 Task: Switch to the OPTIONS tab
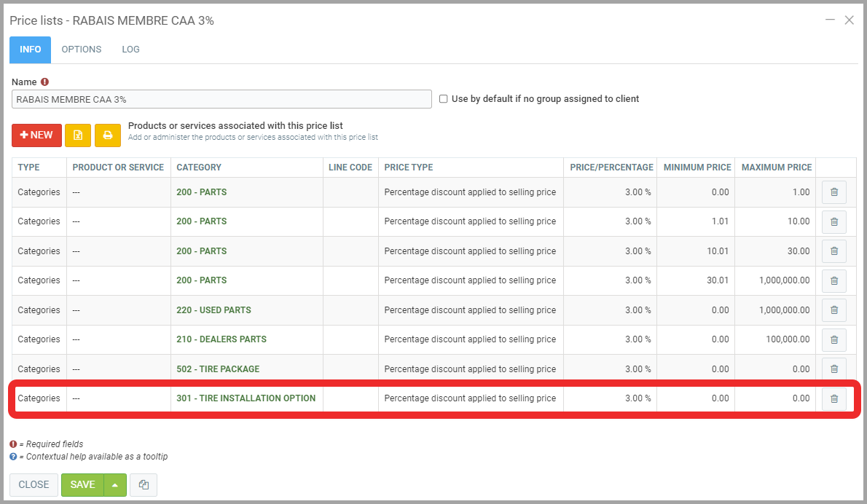point(82,50)
